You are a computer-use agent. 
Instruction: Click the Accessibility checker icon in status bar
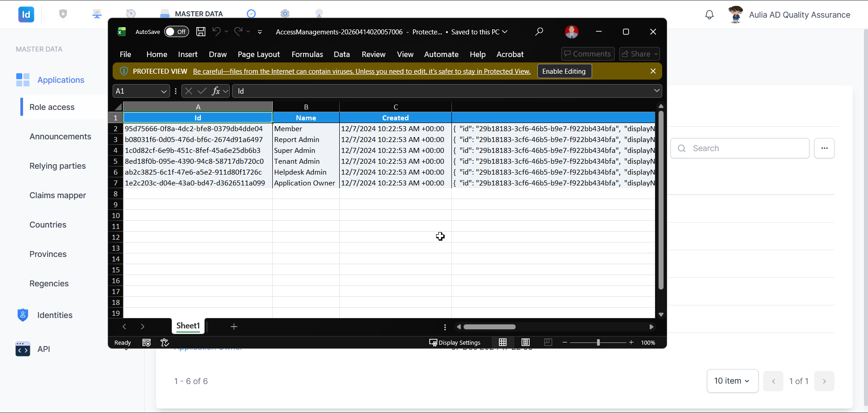165,342
